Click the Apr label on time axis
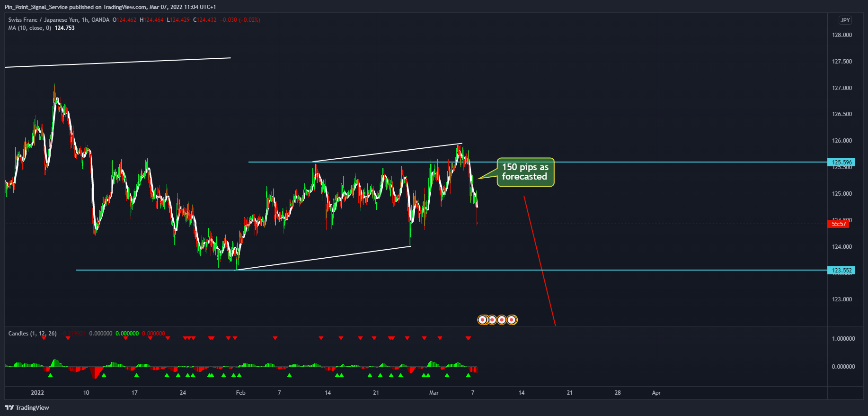Image resolution: width=868 pixels, height=416 pixels. [x=656, y=393]
